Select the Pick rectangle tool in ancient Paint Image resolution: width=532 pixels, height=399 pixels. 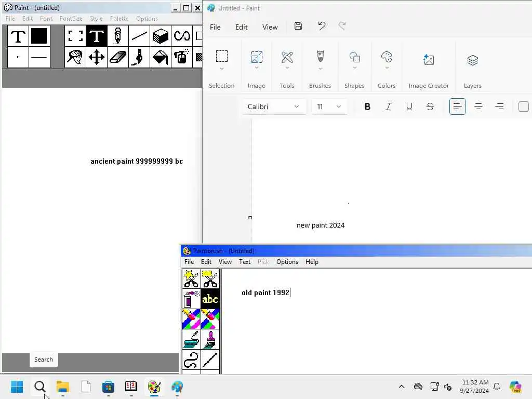75,36
